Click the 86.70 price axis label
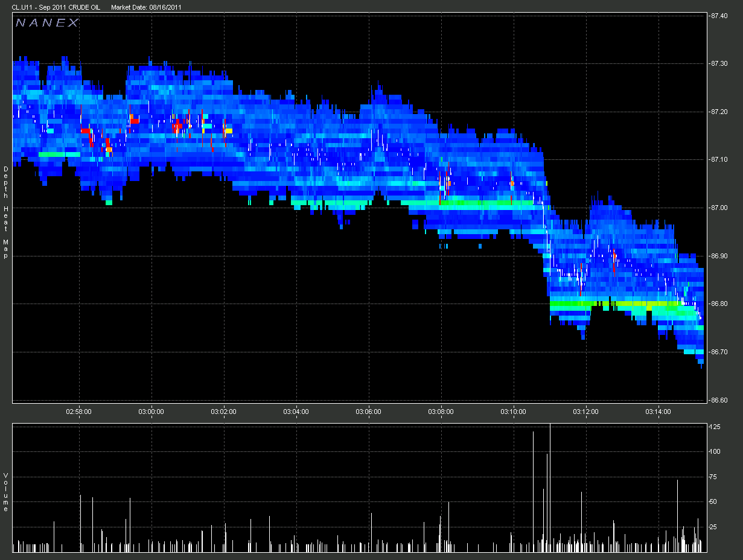Viewport: 743px width, 560px height. [719, 352]
